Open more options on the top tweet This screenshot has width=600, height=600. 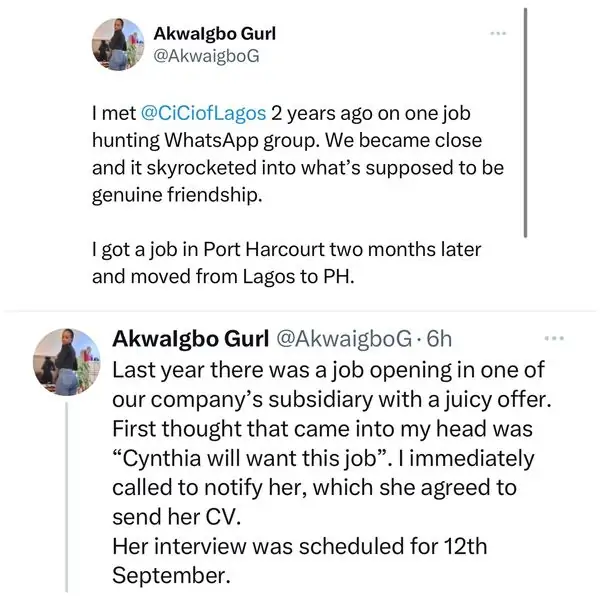coord(498,34)
